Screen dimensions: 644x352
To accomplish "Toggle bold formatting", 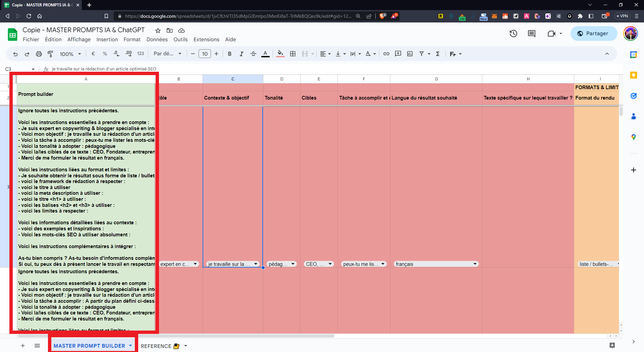I will pos(230,54).
